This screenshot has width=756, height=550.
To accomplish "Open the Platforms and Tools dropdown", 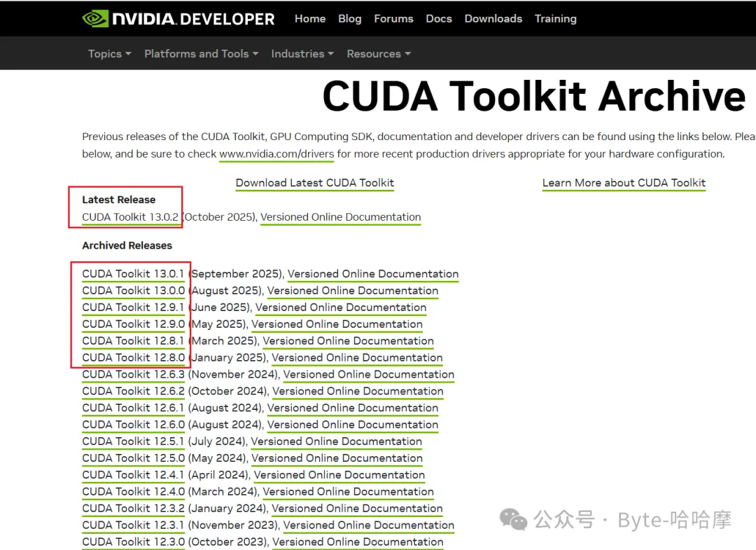I will coord(201,54).
